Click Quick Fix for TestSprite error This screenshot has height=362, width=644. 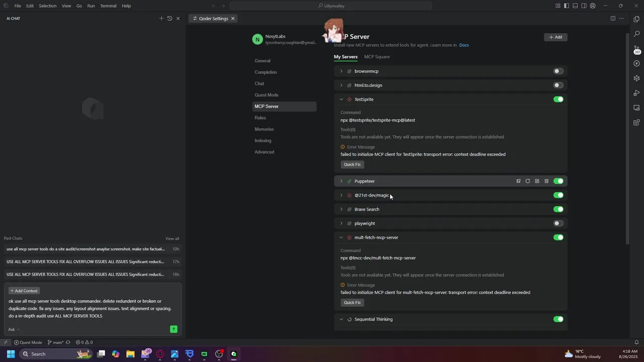[352, 164]
